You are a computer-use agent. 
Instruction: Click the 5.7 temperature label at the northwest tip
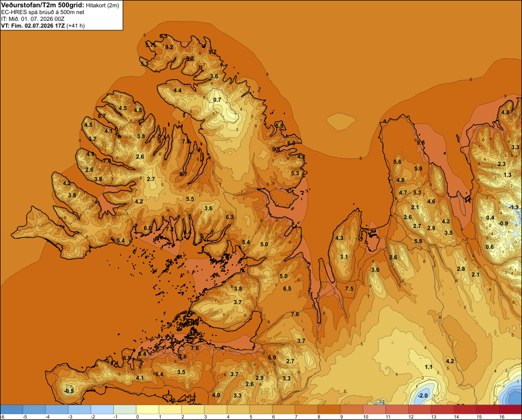tap(149, 44)
